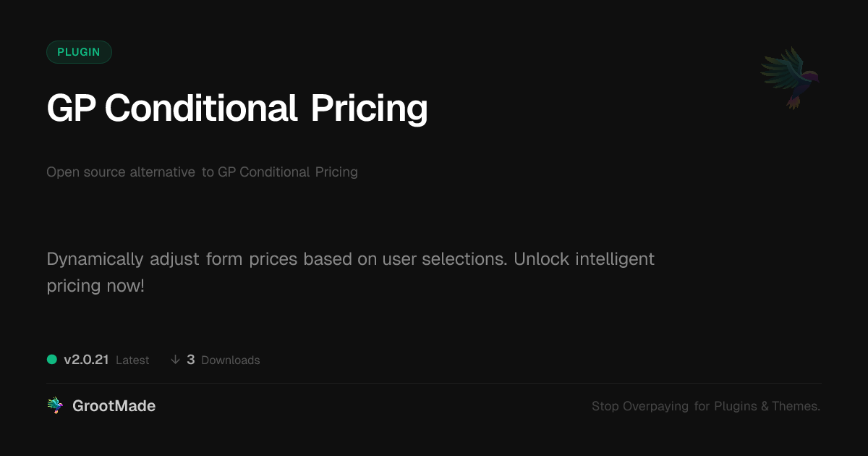Select the green PLUGIN badge

coord(79,52)
